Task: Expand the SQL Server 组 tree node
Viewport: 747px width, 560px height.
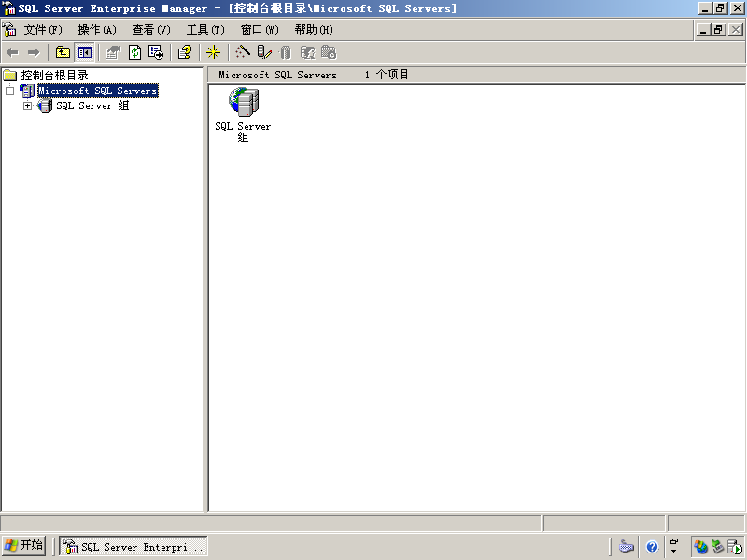Action: pos(28,105)
